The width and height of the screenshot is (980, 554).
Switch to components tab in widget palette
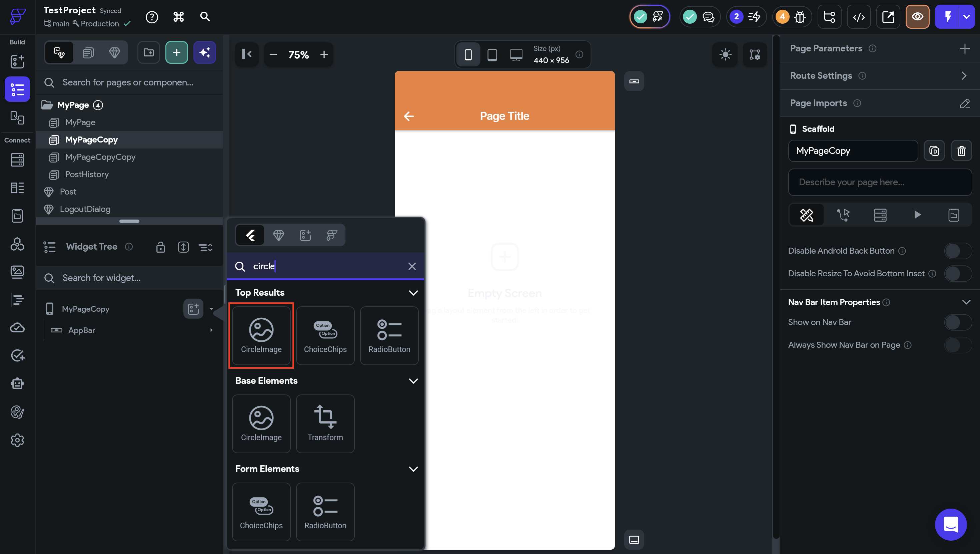[x=278, y=235]
